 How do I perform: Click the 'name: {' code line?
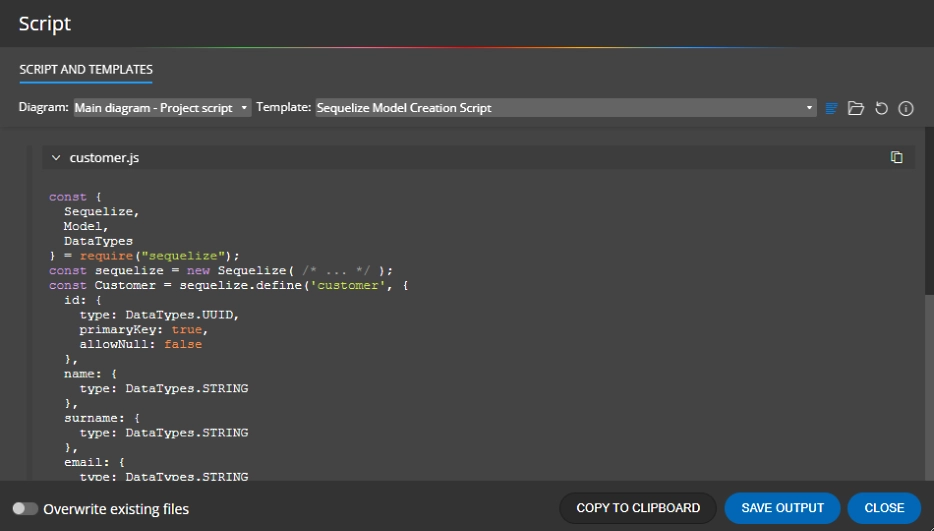click(x=91, y=374)
